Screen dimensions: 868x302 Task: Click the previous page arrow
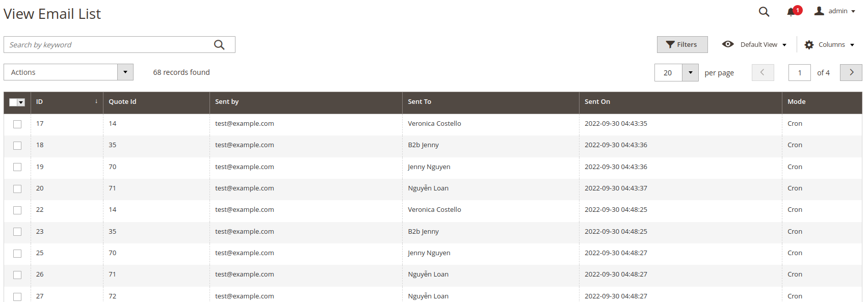pos(762,72)
